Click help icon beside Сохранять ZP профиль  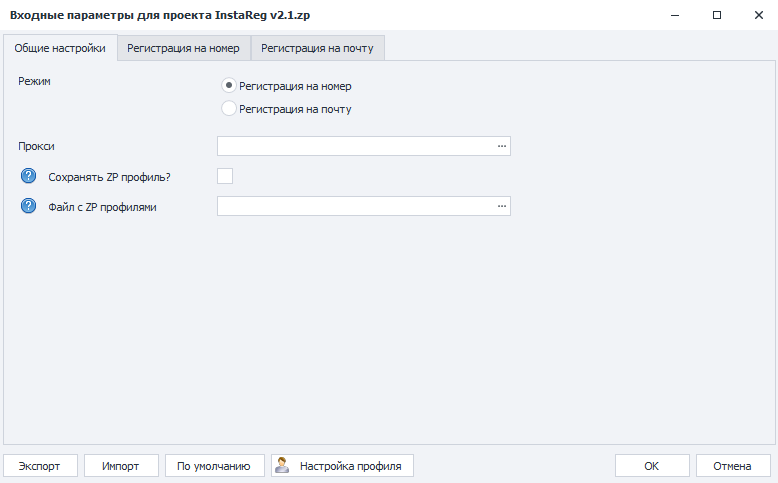click(x=28, y=176)
